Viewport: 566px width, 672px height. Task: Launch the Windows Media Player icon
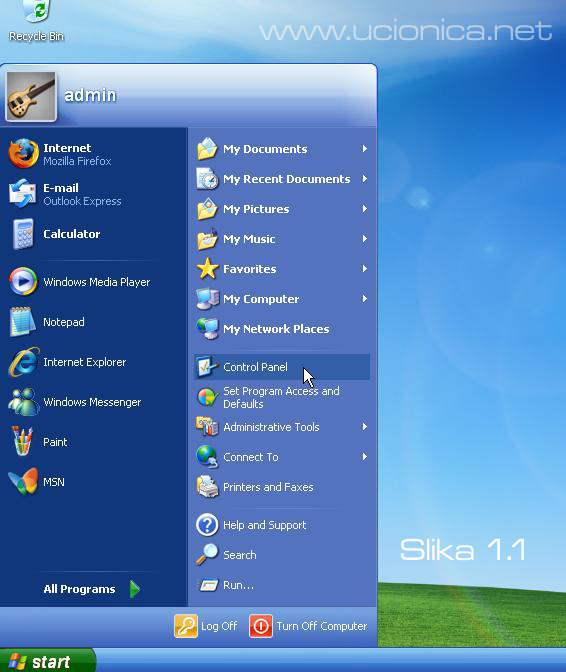23,282
